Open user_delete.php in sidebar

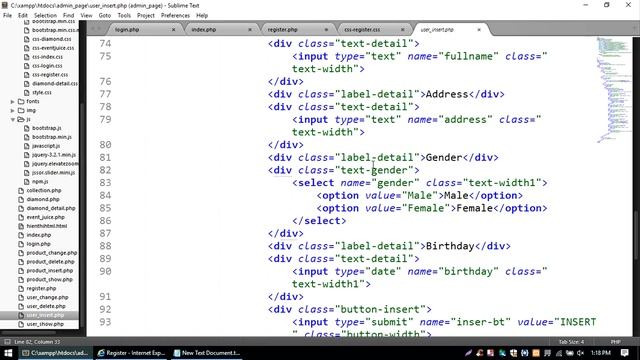point(46,307)
